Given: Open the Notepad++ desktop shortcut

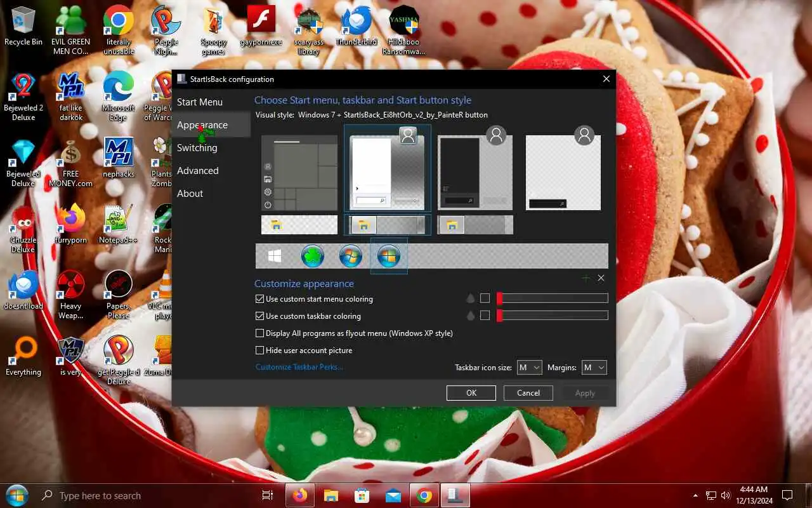Looking at the screenshot, I should (x=119, y=224).
